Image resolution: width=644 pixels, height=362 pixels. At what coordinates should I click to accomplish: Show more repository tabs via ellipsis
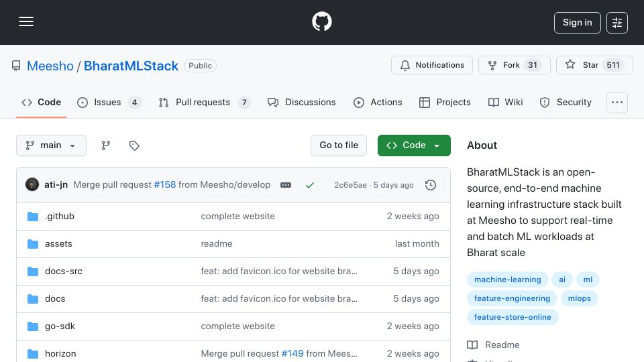click(617, 102)
